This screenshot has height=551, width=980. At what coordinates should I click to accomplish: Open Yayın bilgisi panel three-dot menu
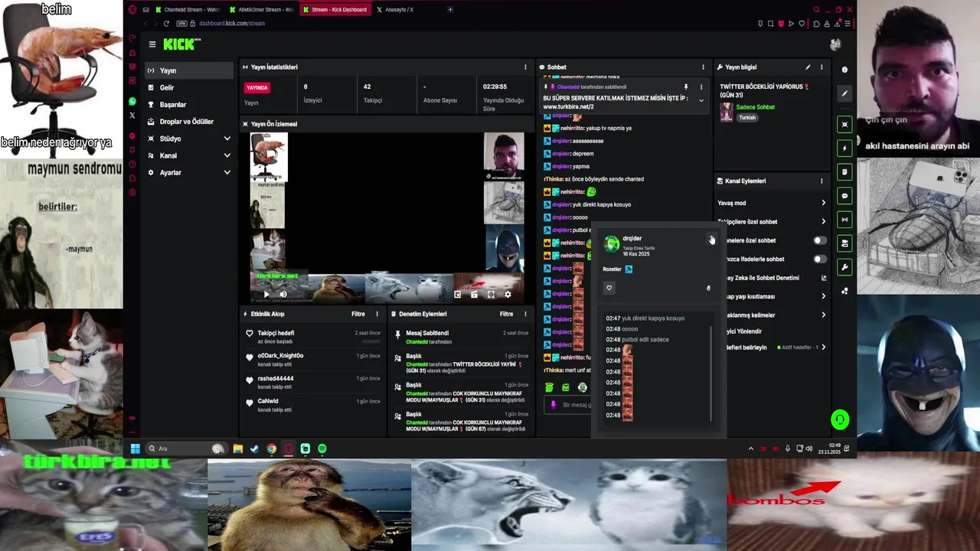pyautogui.click(x=822, y=67)
